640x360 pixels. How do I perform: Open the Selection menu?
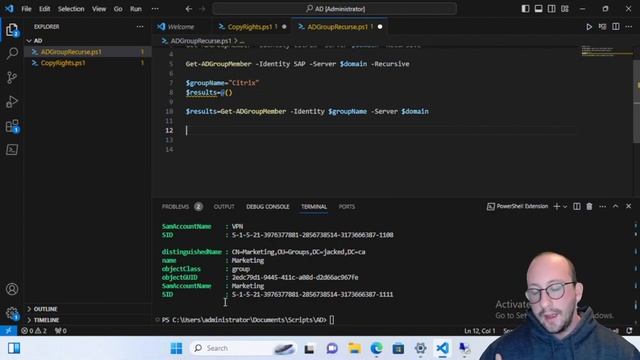pos(71,9)
